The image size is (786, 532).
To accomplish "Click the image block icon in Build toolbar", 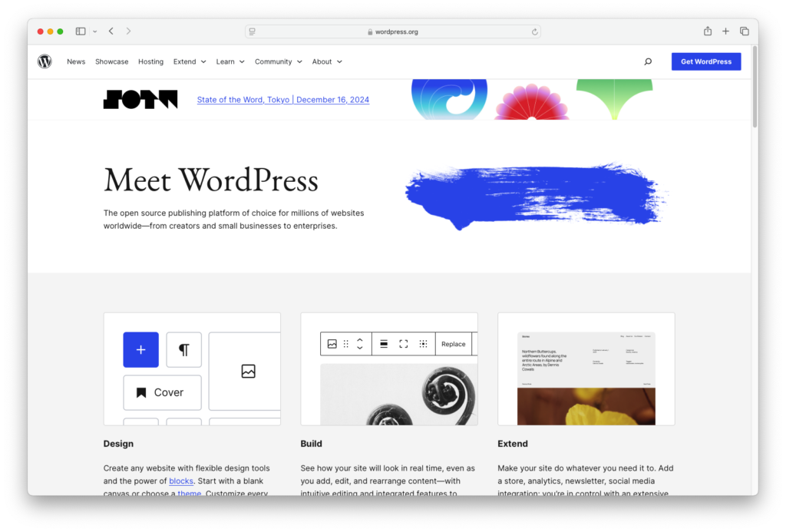I will point(332,343).
